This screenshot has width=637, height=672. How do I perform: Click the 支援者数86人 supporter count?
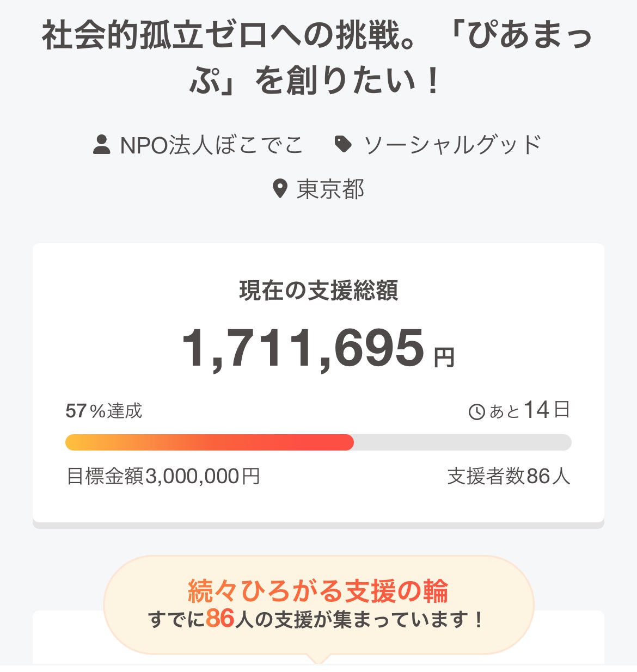click(509, 476)
